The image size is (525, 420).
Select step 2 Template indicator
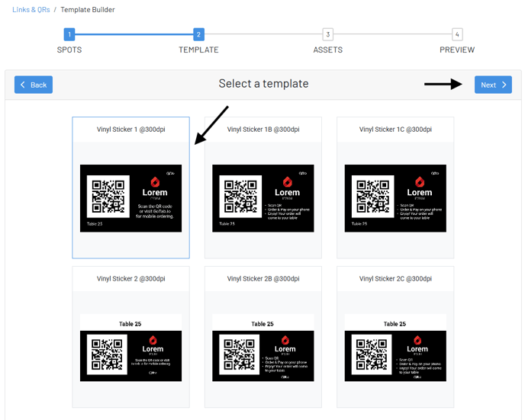tap(198, 34)
